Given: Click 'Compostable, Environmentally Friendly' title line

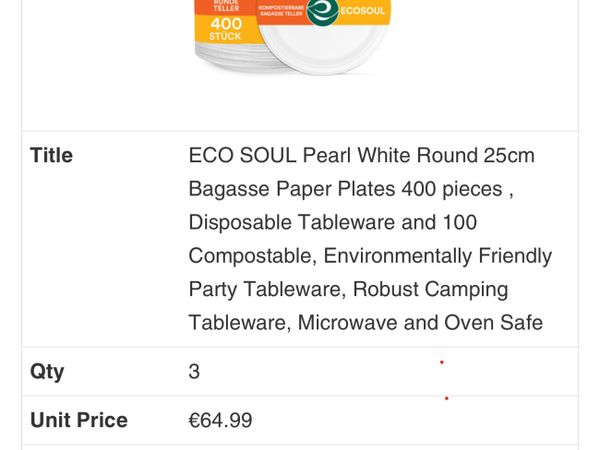Looking at the screenshot, I should (x=370, y=256).
